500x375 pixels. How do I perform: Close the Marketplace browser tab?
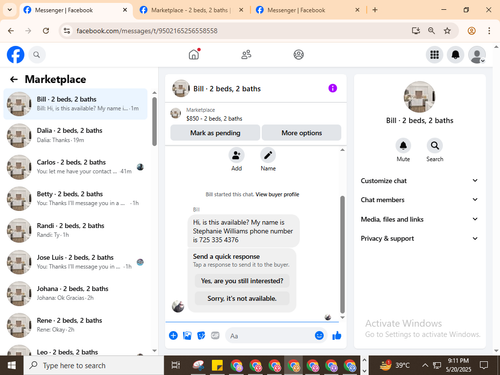[241, 10]
